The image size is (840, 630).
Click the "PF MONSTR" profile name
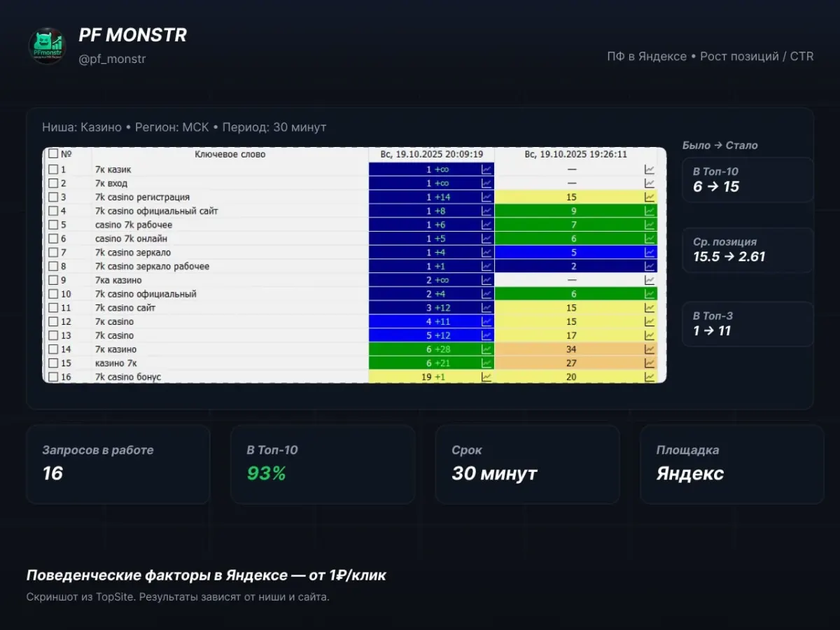(133, 35)
